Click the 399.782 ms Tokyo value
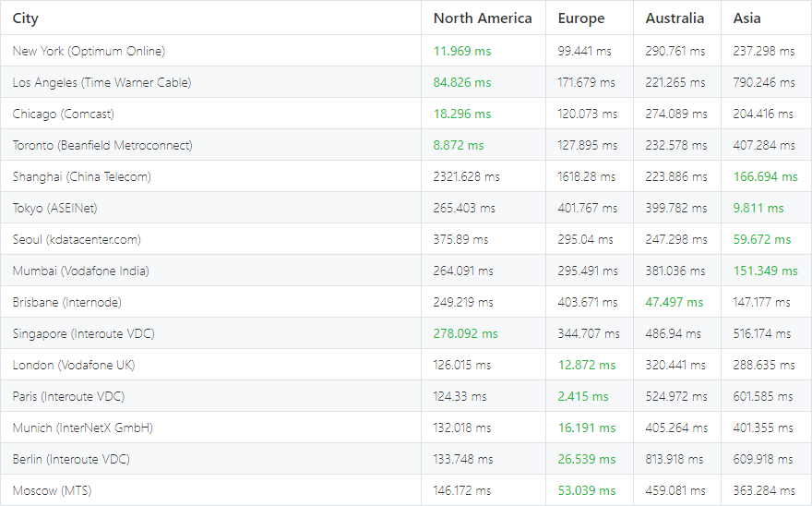 [675, 208]
